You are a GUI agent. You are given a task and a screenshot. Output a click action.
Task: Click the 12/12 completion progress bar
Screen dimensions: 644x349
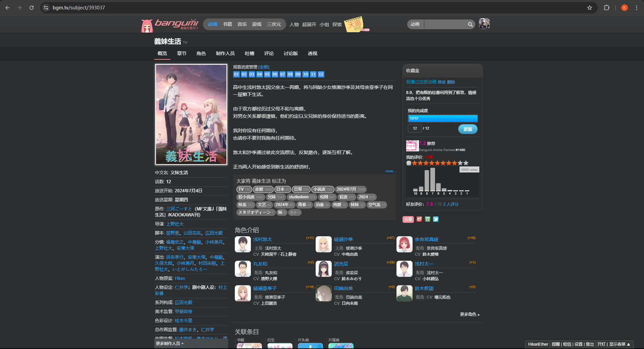click(442, 118)
